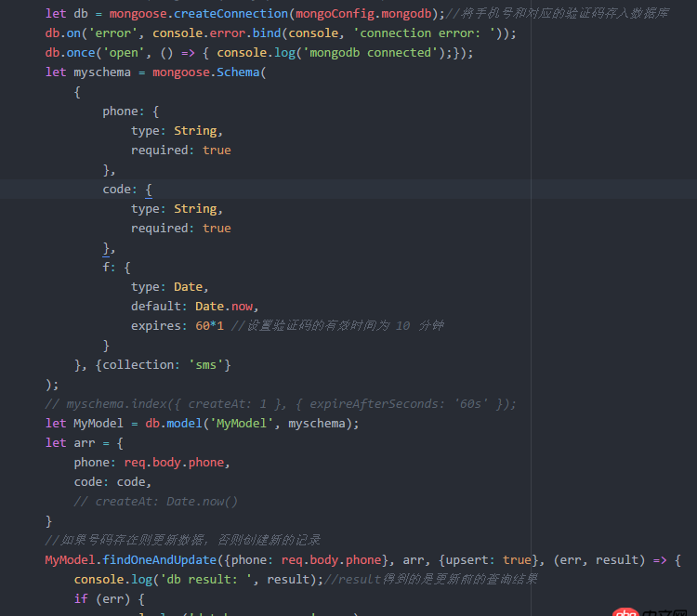
Task: Click 'expireAfterSeconds' in the comment
Action: (374, 404)
